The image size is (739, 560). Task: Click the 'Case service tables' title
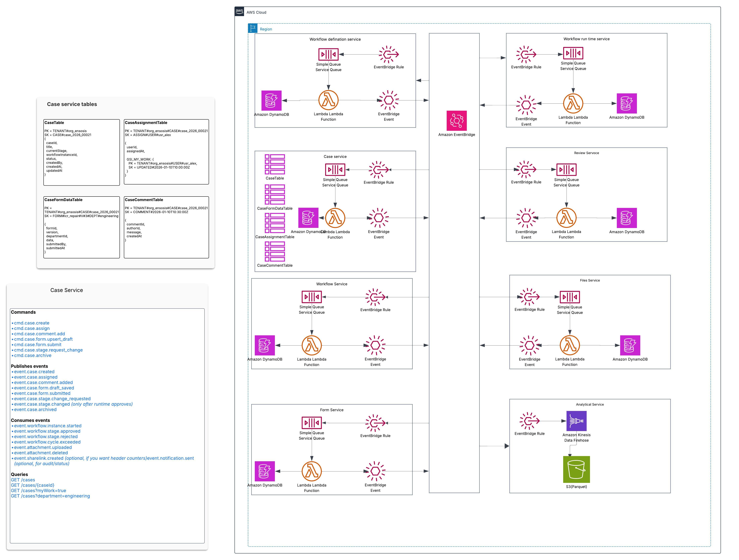point(72,104)
